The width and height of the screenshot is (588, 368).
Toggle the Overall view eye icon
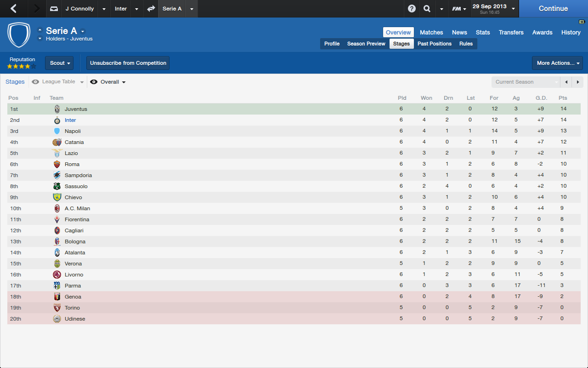coord(94,82)
